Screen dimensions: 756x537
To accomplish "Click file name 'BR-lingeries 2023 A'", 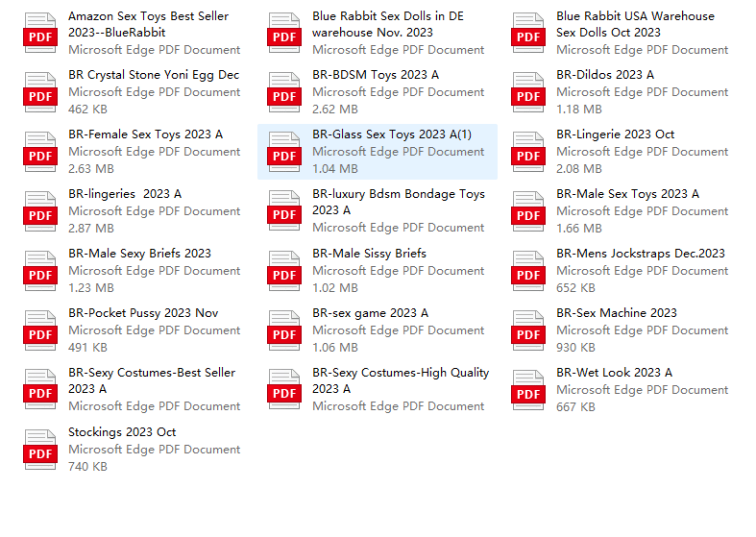I will 125,194.
